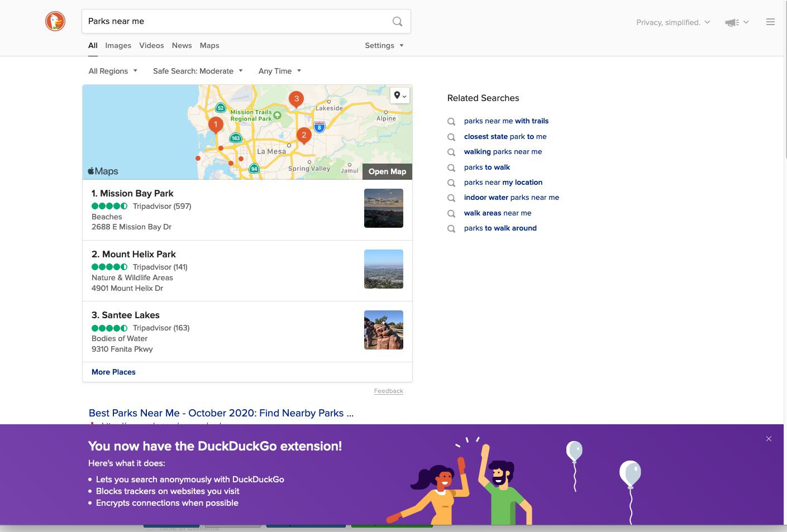This screenshot has width=787, height=532.
Task: Click the map location pin dropdown
Action: [x=400, y=95]
